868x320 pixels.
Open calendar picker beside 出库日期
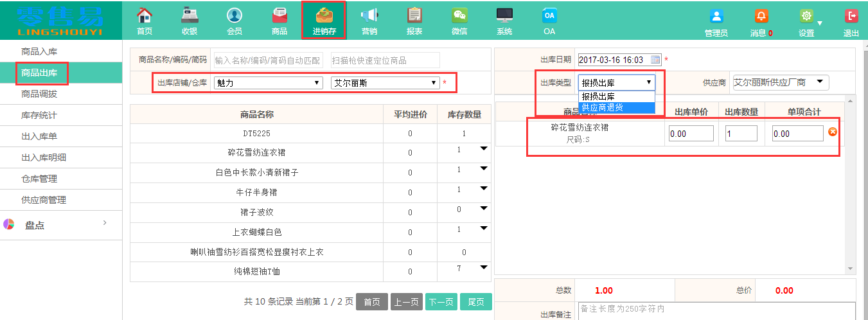[655, 60]
